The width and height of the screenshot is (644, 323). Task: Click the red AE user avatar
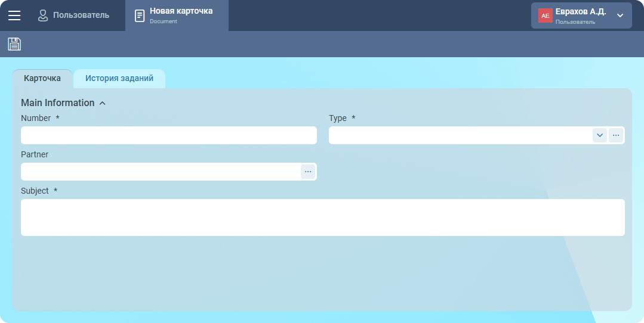tap(545, 15)
